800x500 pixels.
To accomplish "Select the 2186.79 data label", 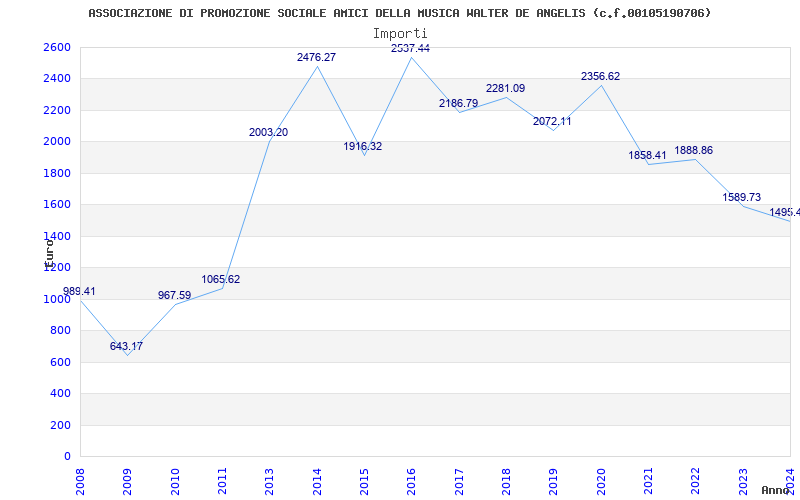I will tap(458, 104).
